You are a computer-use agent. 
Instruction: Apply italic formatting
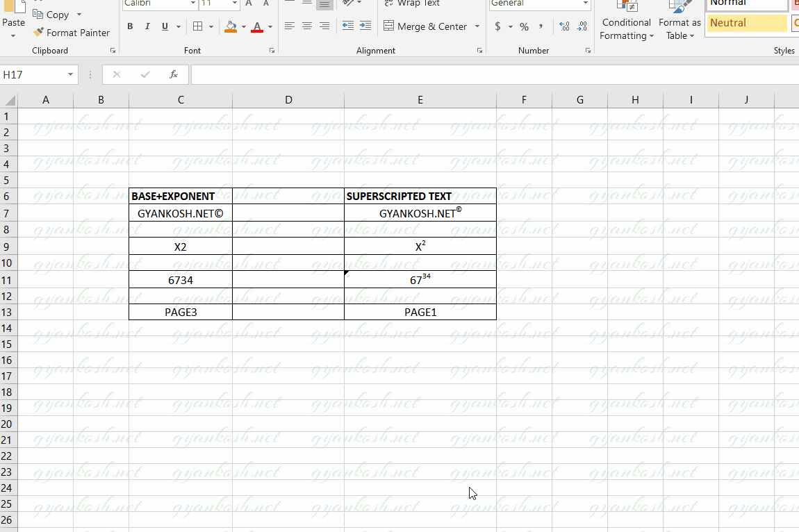tap(147, 26)
